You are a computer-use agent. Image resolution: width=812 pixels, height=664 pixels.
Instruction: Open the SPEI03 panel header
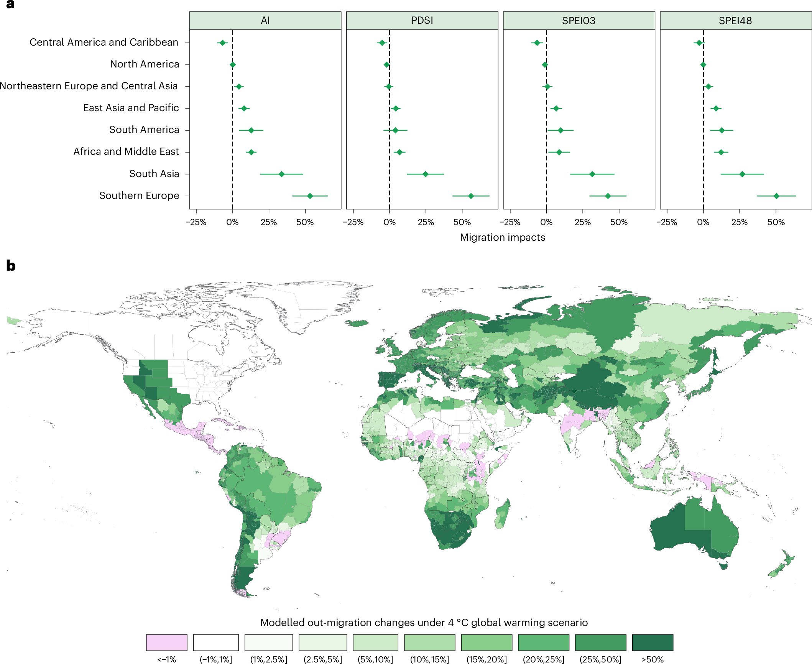(579, 21)
